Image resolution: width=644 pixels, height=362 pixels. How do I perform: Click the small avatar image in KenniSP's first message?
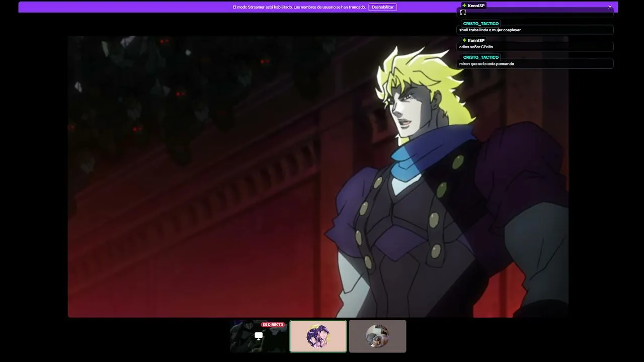click(463, 13)
